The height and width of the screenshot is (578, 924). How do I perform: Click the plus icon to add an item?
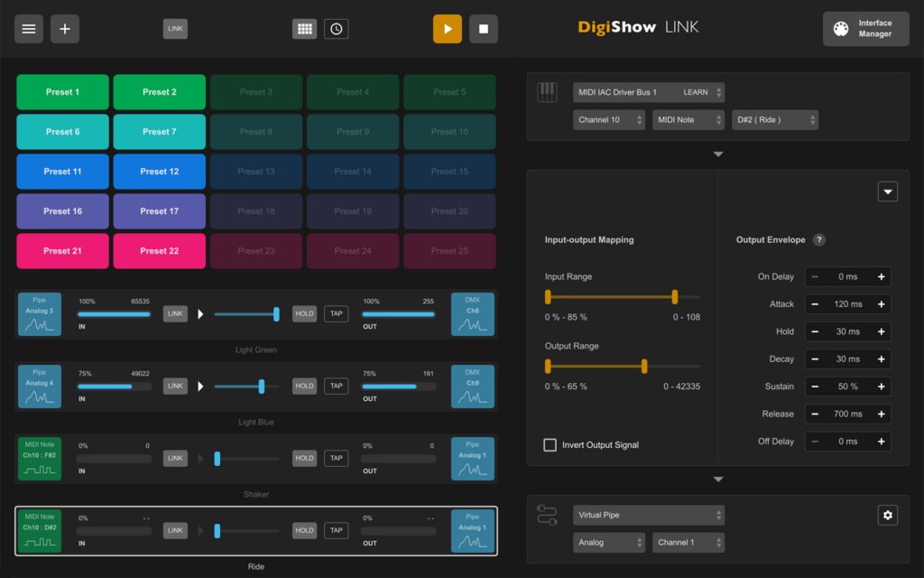(64, 28)
